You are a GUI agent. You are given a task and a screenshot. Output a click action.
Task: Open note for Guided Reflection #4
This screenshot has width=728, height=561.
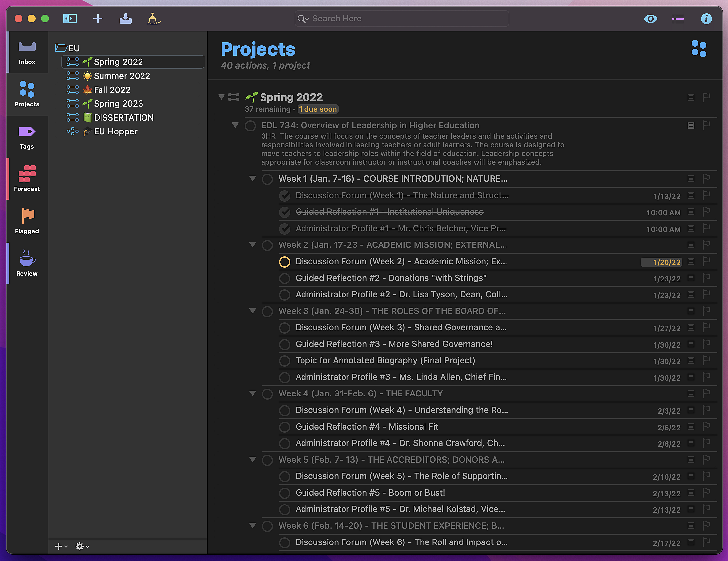pyautogui.click(x=691, y=427)
